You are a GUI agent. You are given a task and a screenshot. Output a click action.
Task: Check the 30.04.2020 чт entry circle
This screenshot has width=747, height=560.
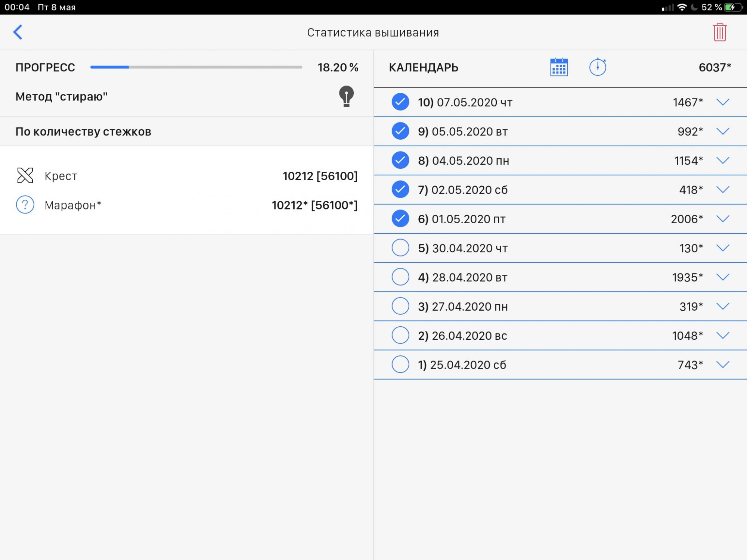400,248
